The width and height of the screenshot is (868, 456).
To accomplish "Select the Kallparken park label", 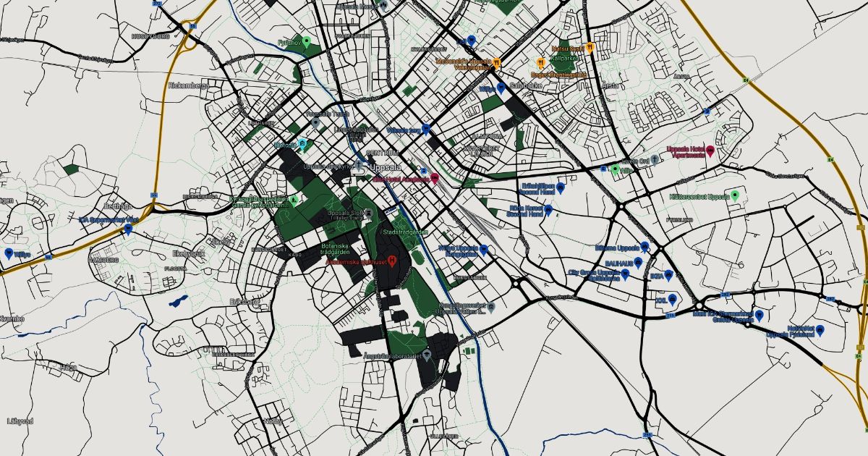I will 563,59.
